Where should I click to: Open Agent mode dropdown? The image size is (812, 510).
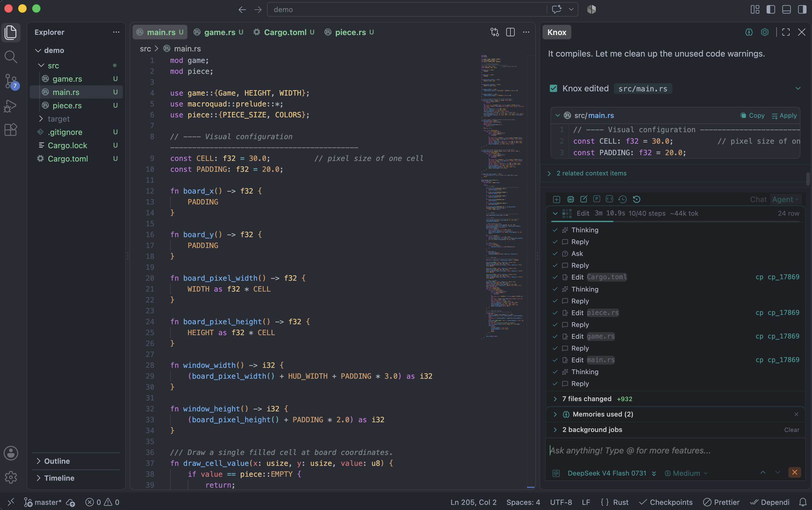click(786, 199)
